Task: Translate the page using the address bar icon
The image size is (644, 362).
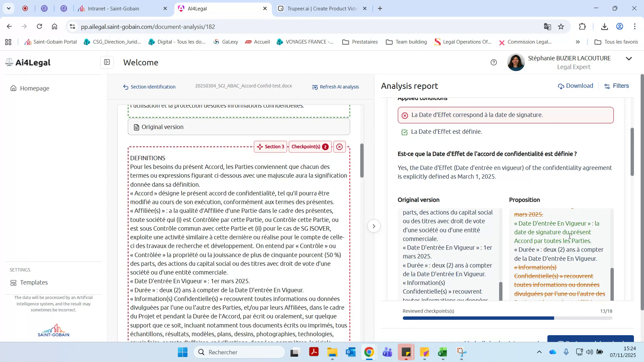Action: pyautogui.click(x=547, y=26)
